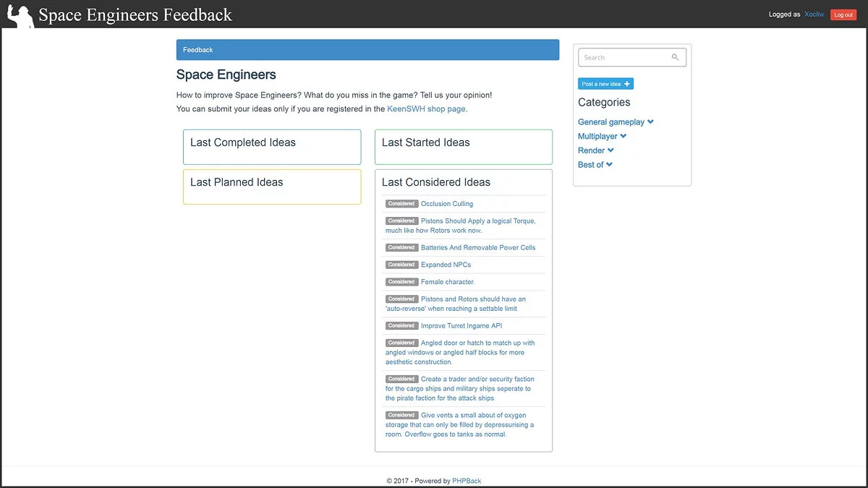Open the Occlusion Culling idea
This screenshot has width=868, height=488.
447,204
